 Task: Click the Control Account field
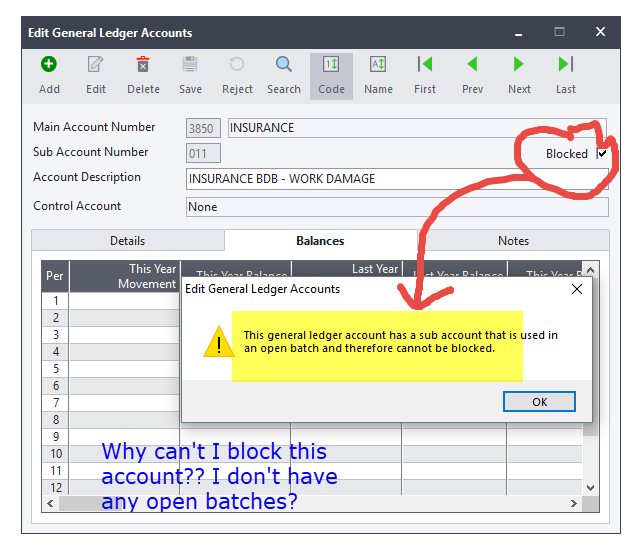click(x=396, y=207)
